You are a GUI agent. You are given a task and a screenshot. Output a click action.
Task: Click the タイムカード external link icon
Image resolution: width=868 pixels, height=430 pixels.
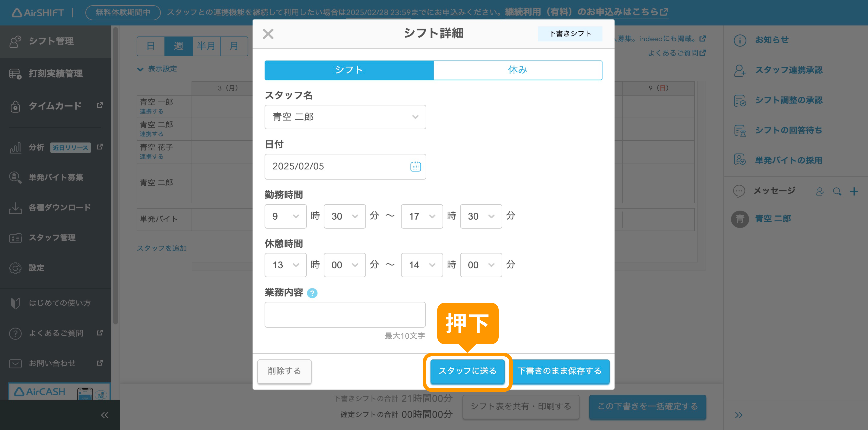pos(99,105)
